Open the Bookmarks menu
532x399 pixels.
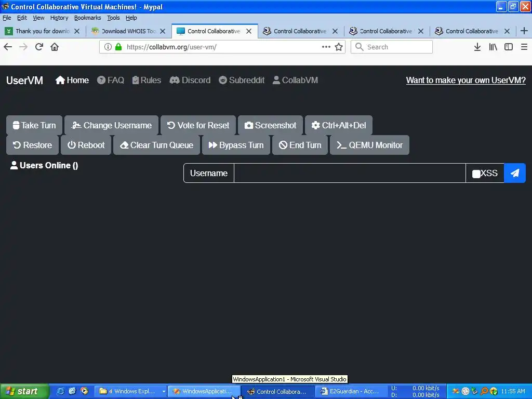[x=87, y=18]
